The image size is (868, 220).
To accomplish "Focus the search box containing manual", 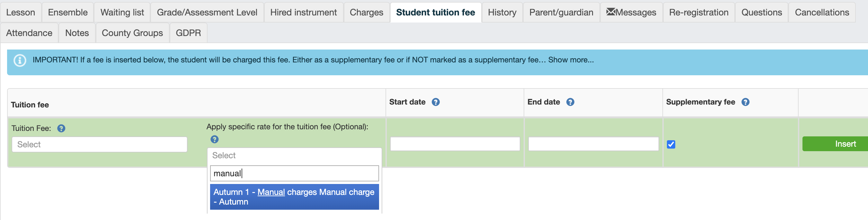I will 294,173.
